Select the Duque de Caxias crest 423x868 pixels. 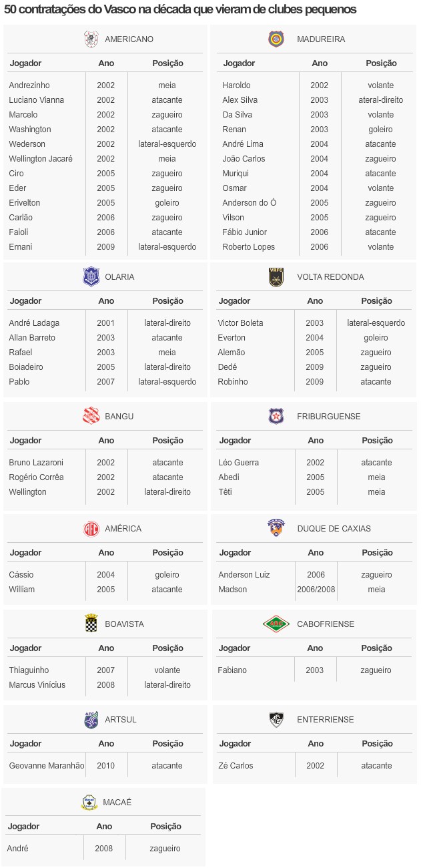click(276, 528)
